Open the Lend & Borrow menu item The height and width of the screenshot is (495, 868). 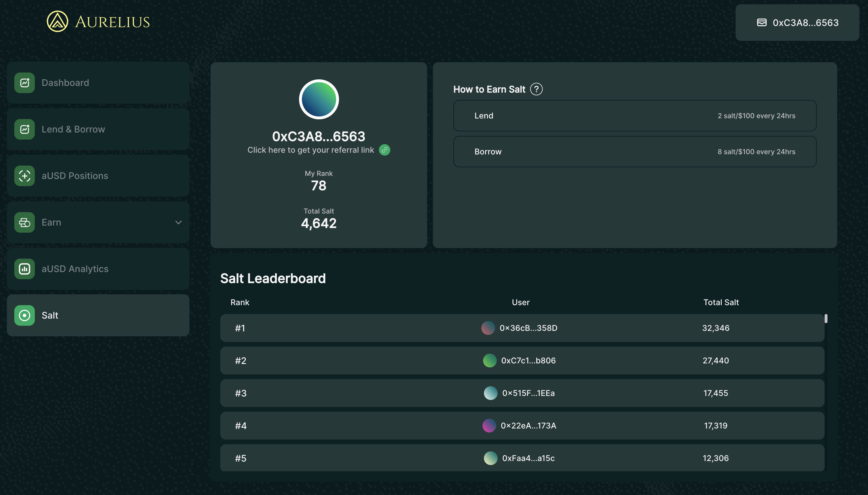73,129
